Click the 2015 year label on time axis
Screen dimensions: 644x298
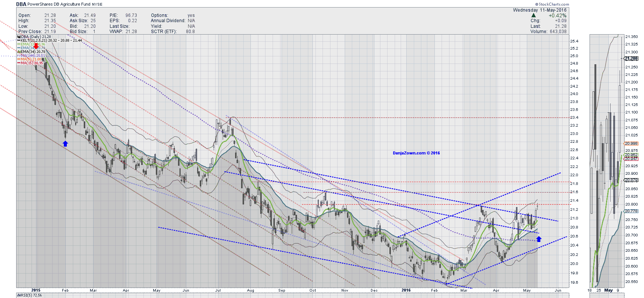[36, 290]
